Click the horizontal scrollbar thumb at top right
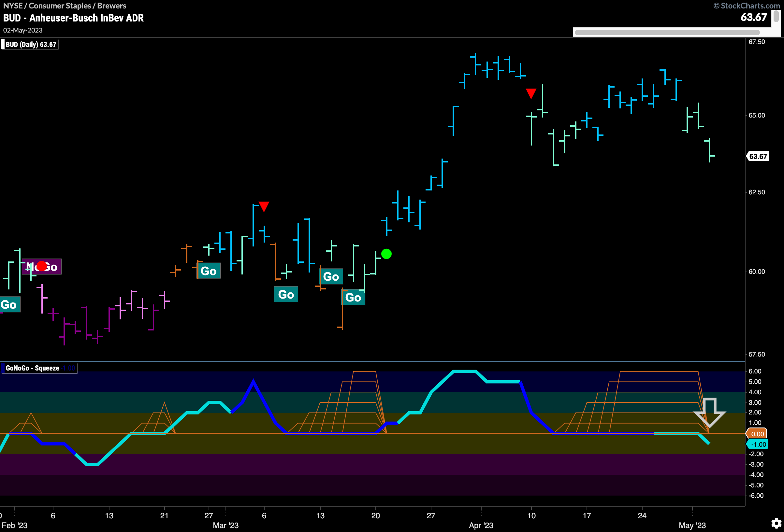This screenshot has width=784, height=532. [x=667, y=32]
